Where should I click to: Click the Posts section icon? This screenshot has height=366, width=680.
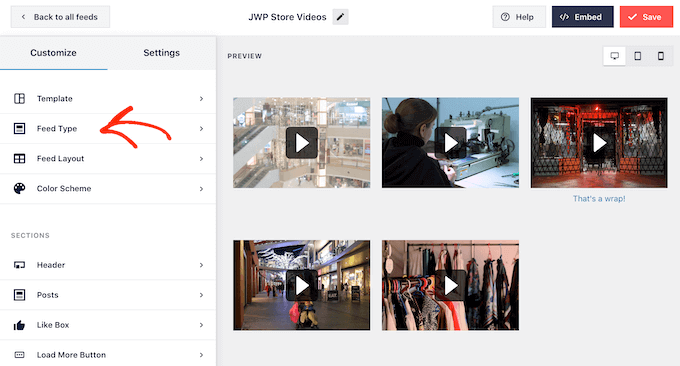click(20, 295)
